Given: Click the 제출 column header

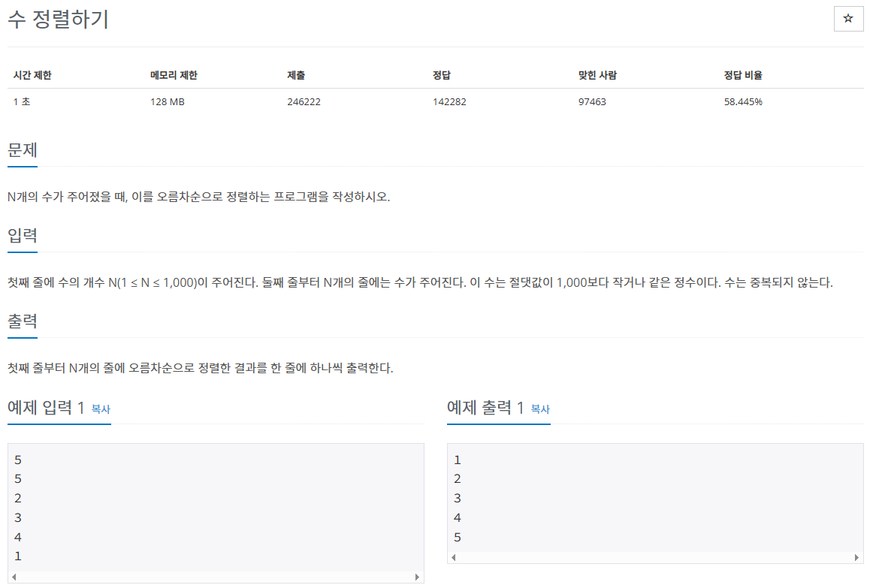Looking at the screenshot, I should point(296,75).
